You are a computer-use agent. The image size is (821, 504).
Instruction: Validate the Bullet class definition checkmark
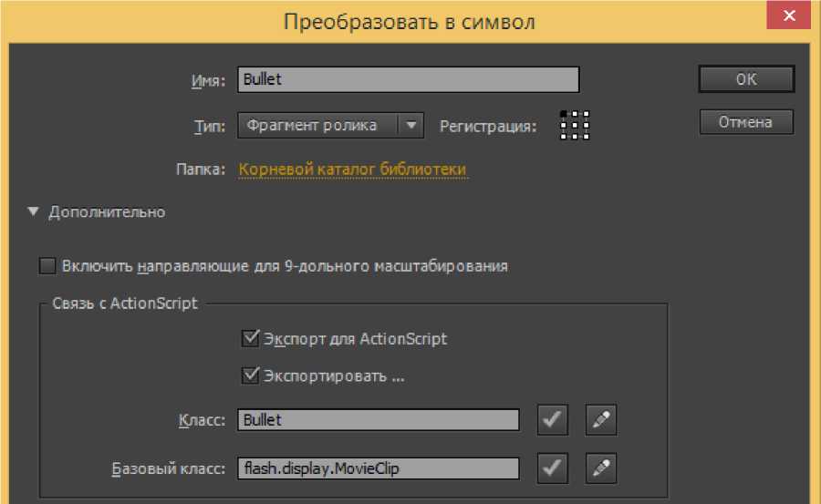tap(554, 420)
